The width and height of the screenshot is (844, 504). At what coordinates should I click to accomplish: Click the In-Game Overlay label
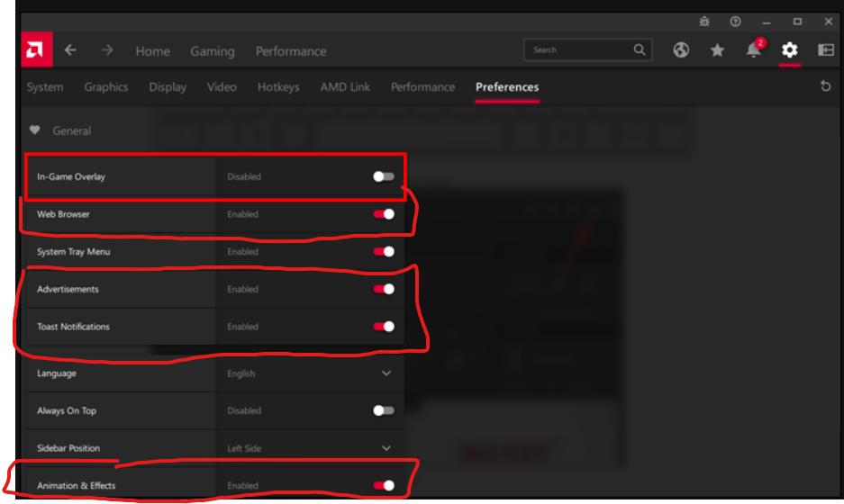pyautogui.click(x=71, y=177)
